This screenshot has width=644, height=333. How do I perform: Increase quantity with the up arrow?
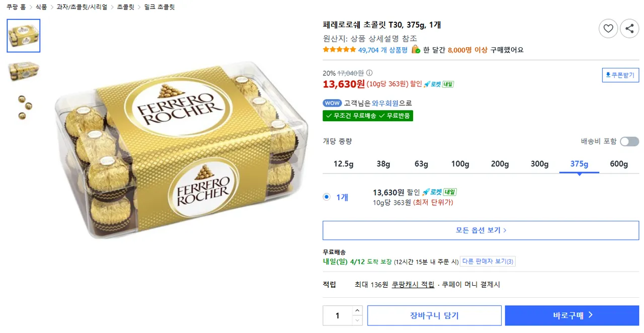[x=357, y=310]
